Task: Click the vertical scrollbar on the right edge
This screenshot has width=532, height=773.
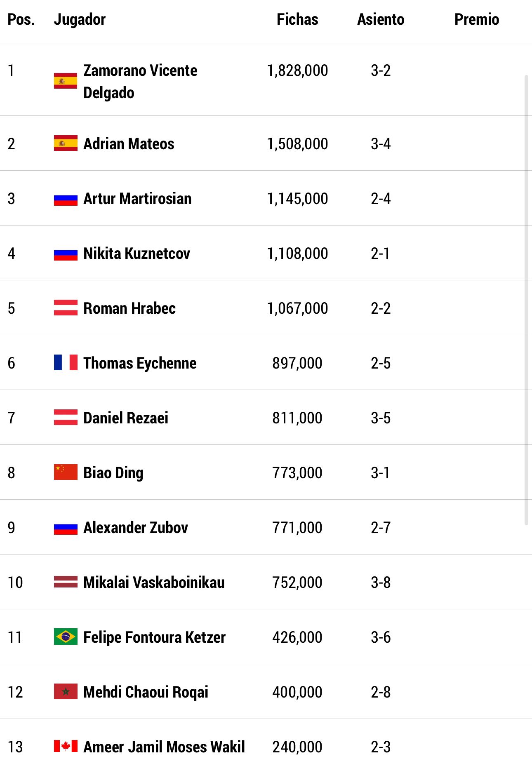Action: (526, 300)
